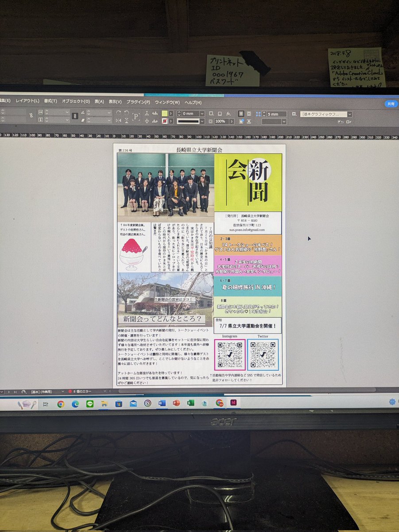
Task: Click the flip vertical icon
Action: point(126,121)
